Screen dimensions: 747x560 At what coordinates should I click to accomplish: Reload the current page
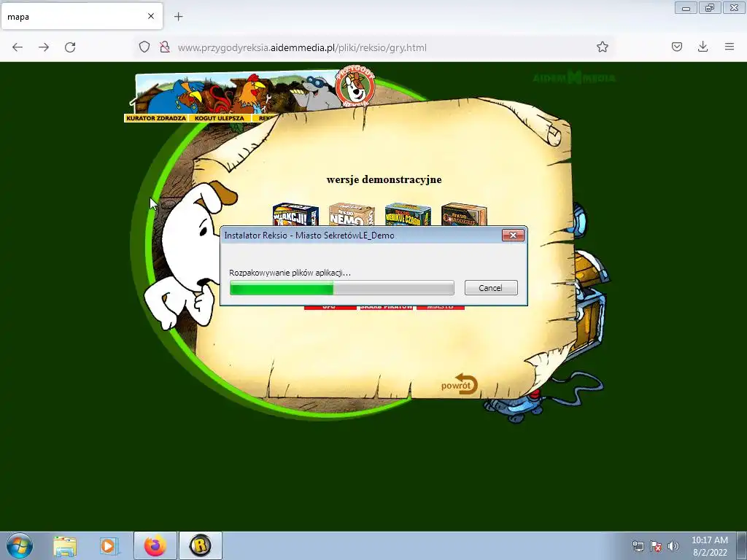point(70,47)
